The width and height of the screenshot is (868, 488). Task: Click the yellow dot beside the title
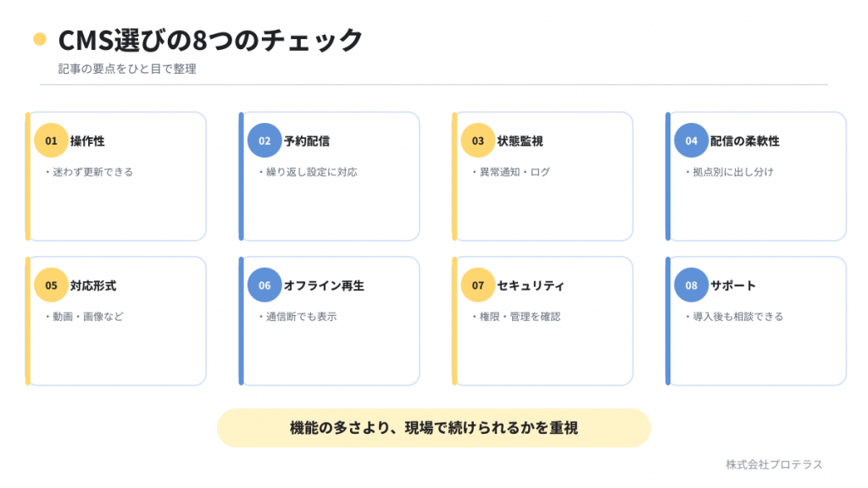[40, 39]
